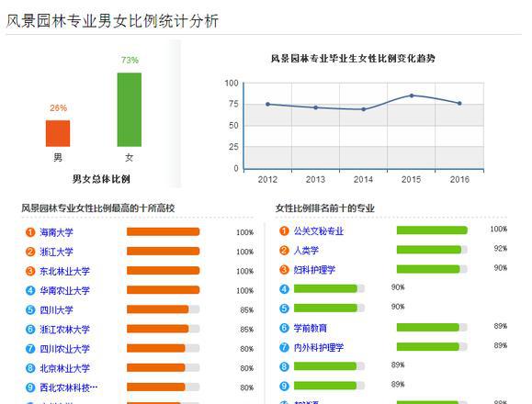Click 学前教育 green progress bar
The width and height of the screenshot is (532, 404).
(x=432, y=328)
